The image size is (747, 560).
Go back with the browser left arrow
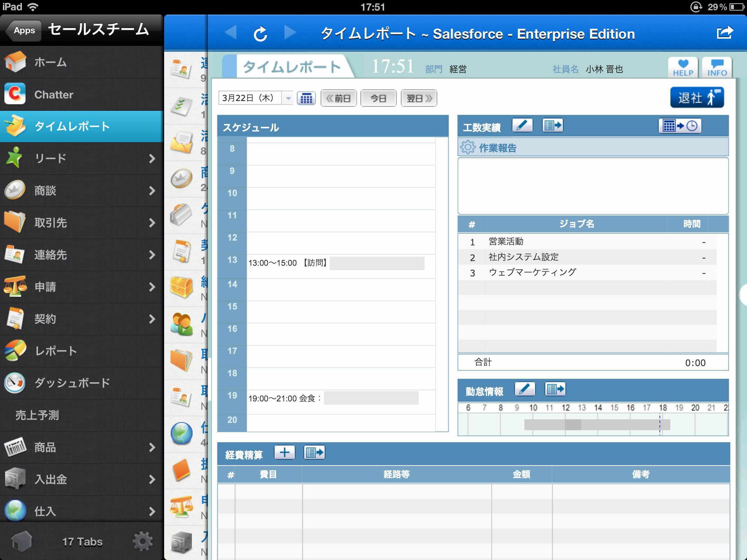231,32
